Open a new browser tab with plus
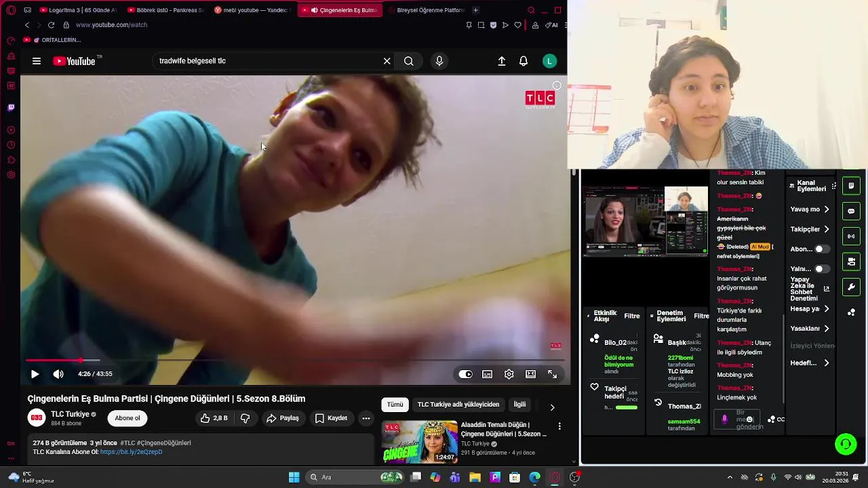 coord(475,10)
